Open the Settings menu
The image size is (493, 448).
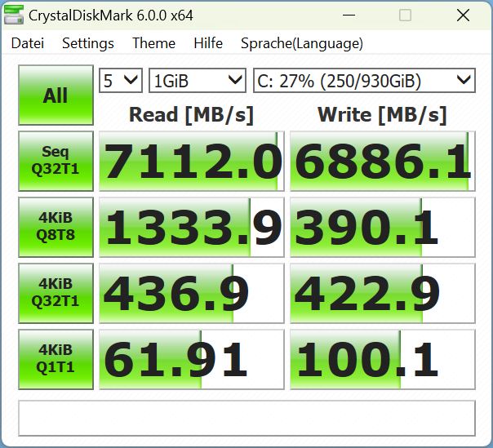(x=88, y=43)
